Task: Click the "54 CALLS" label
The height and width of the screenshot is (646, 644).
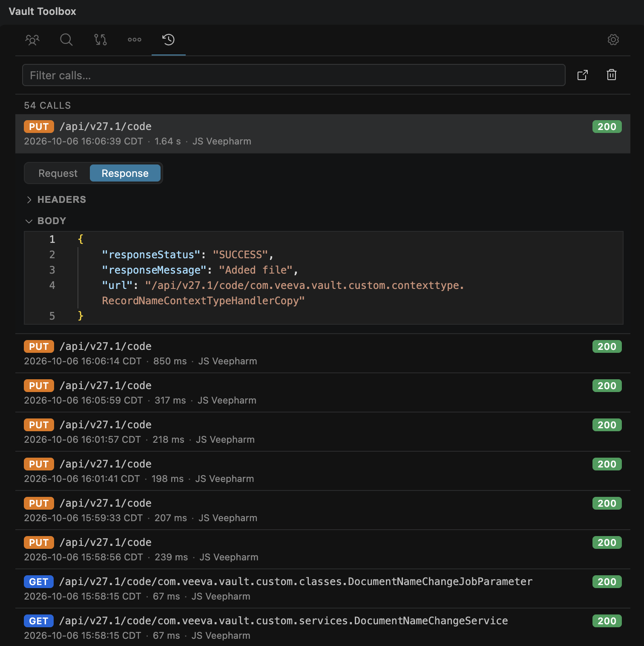Action: point(47,105)
